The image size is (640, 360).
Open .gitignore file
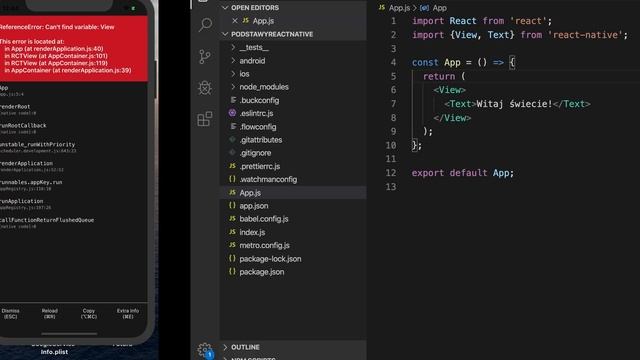293,153
